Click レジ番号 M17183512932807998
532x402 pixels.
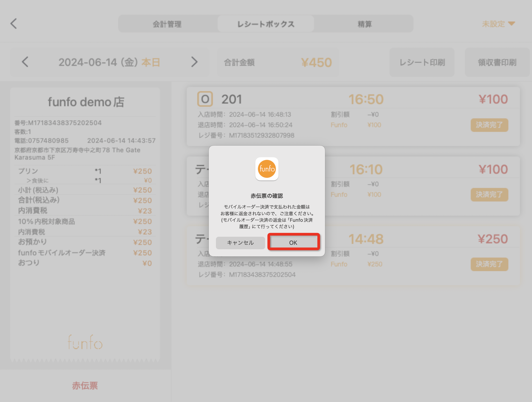coord(246,135)
